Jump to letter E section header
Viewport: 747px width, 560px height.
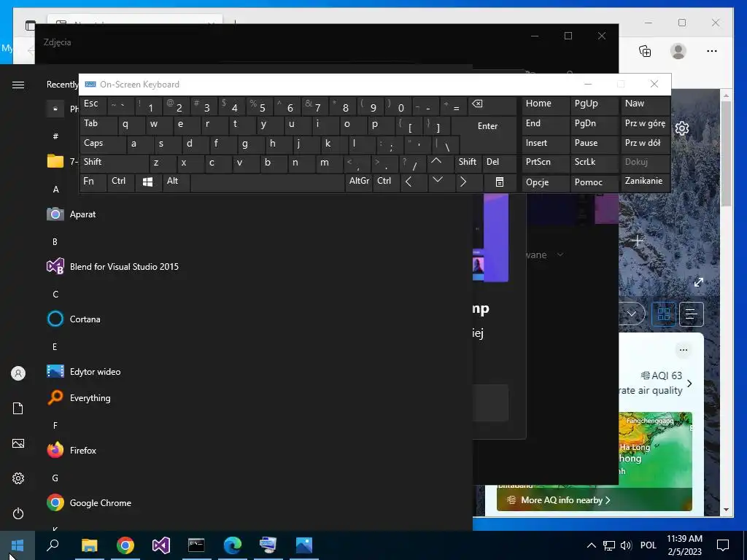(55, 346)
